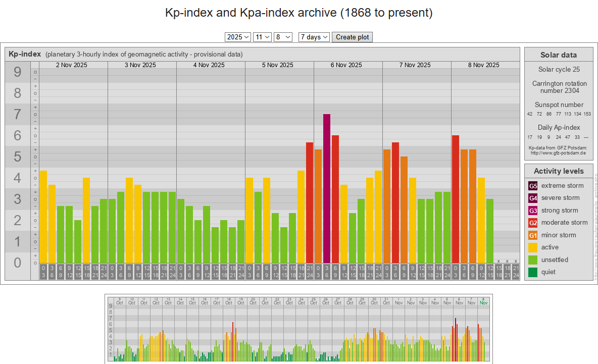Click the Create plot button
Image resolution: width=598 pixels, height=364 pixels.
(352, 37)
